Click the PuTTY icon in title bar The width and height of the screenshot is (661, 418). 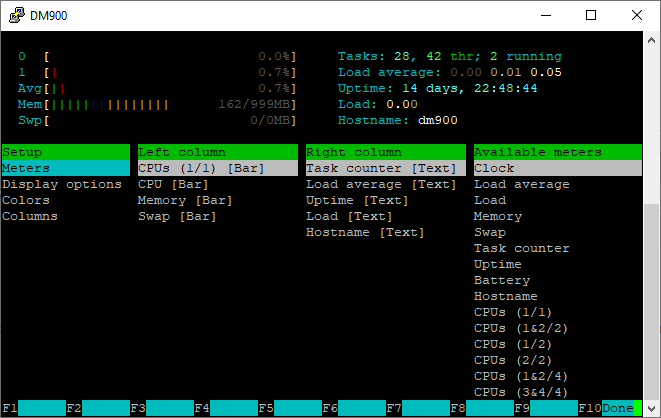point(15,15)
